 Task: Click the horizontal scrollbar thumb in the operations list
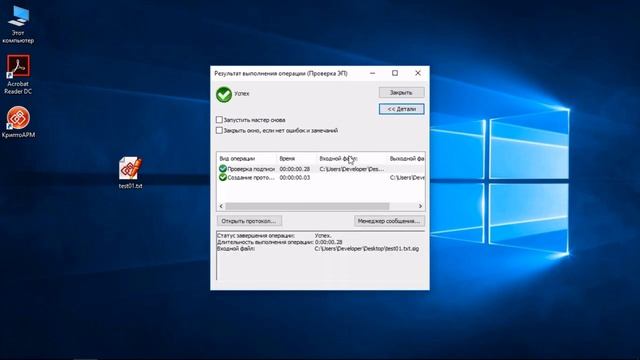click(x=307, y=206)
